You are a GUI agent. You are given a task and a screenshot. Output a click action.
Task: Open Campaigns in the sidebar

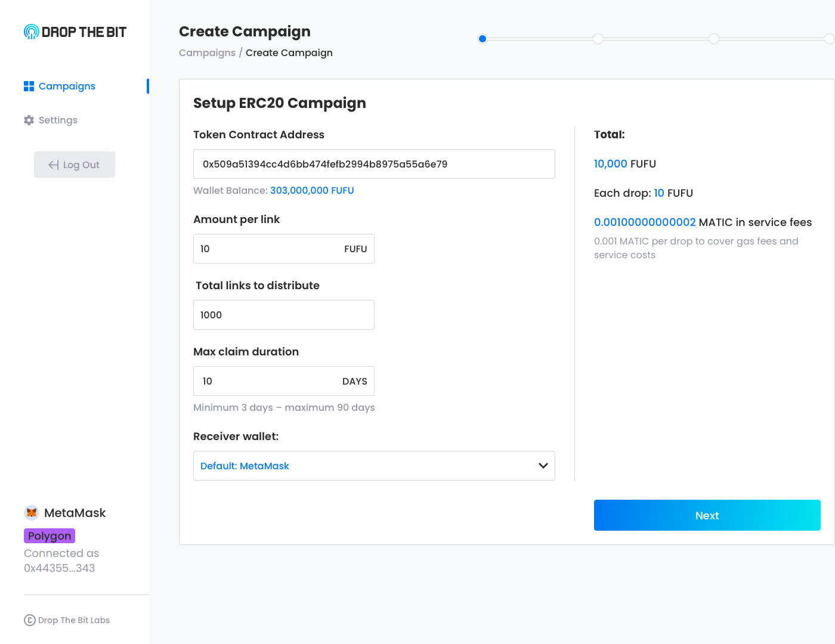pos(67,86)
